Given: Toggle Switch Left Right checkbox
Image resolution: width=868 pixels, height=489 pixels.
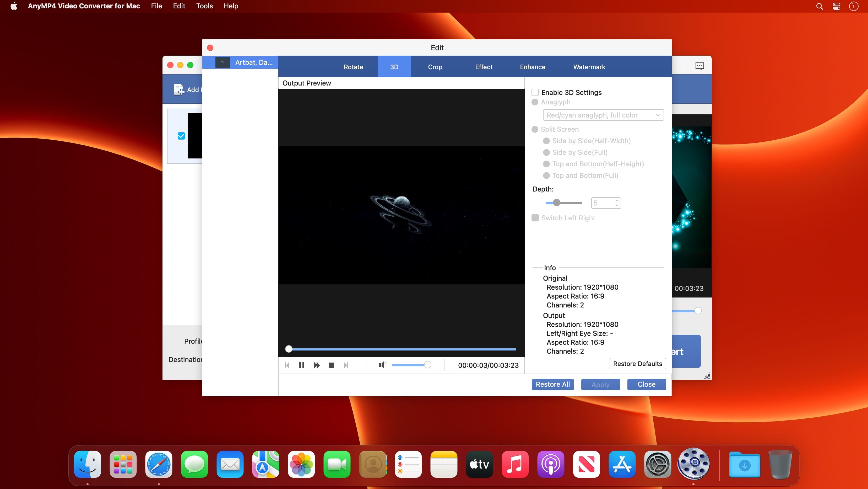Looking at the screenshot, I should 535,218.
